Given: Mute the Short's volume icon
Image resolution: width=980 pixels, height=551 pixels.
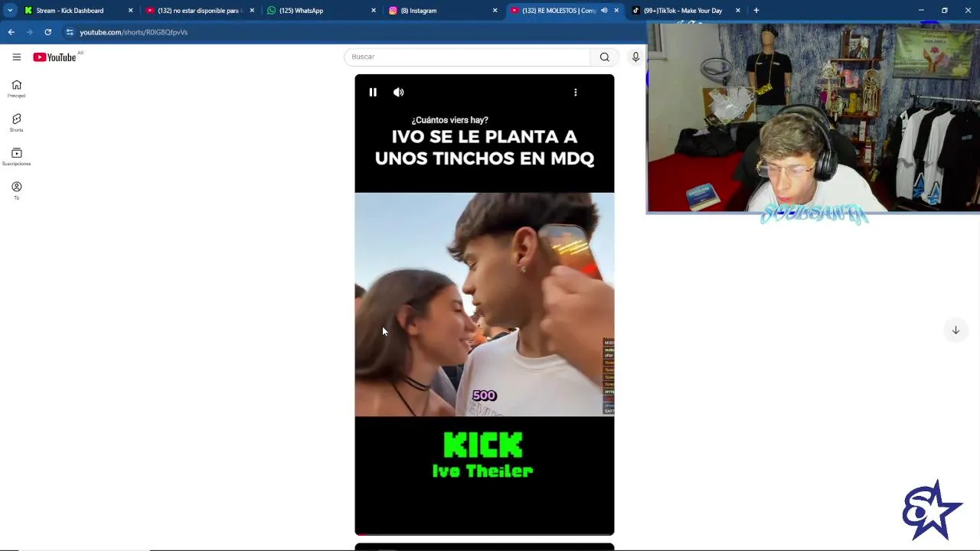Looking at the screenshot, I should pyautogui.click(x=399, y=92).
